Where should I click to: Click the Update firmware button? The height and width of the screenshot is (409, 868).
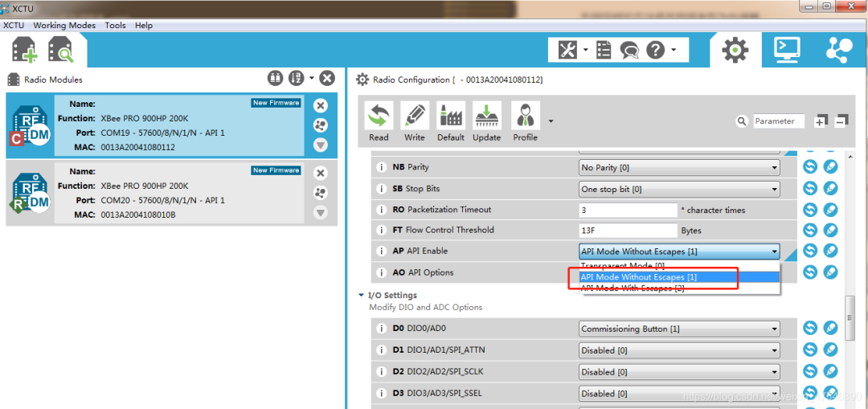click(x=486, y=122)
